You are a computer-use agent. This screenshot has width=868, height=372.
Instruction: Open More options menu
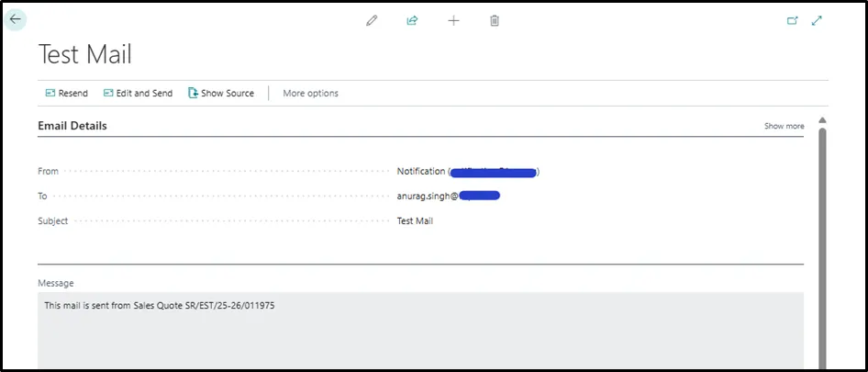(x=310, y=93)
